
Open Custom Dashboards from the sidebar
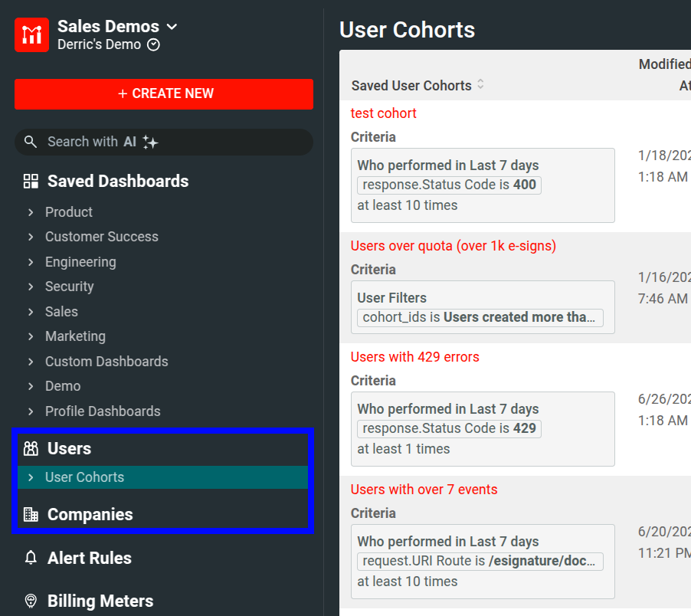106,361
